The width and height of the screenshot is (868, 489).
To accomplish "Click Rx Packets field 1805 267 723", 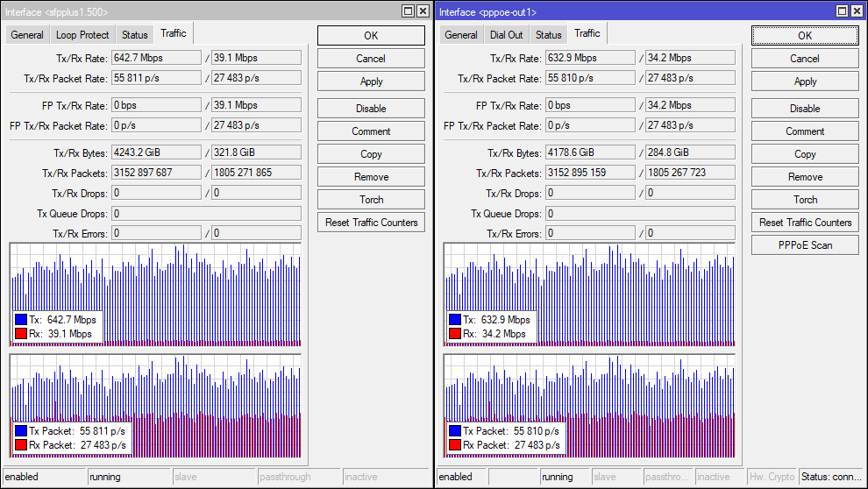I will [x=690, y=173].
